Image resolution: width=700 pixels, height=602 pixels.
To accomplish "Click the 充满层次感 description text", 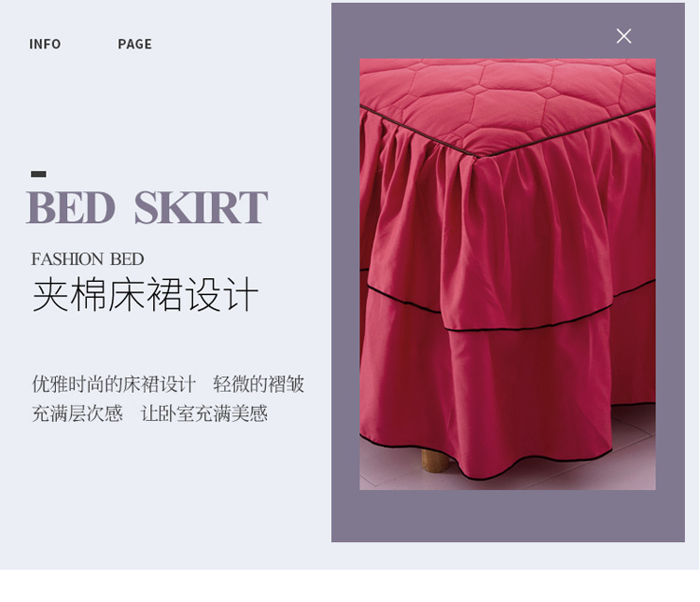I will click(x=77, y=413).
